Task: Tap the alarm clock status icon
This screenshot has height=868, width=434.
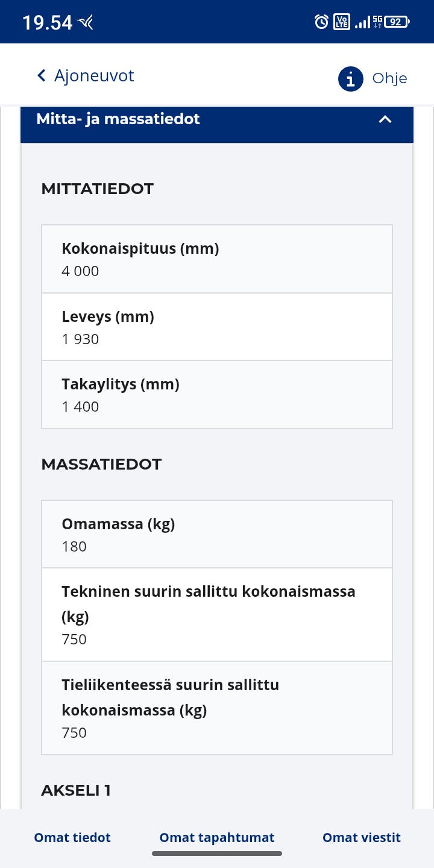Action: click(x=321, y=22)
